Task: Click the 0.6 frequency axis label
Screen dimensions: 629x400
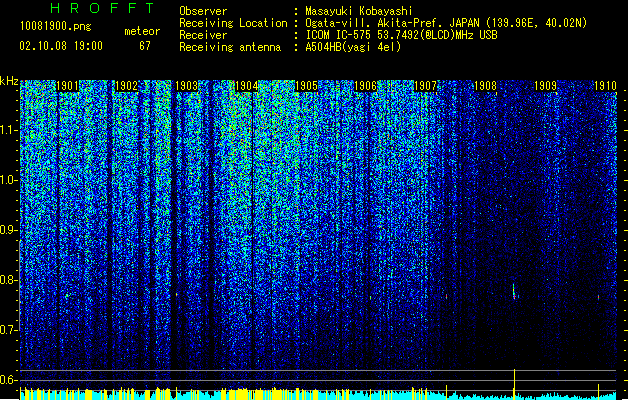Action: [9, 380]
